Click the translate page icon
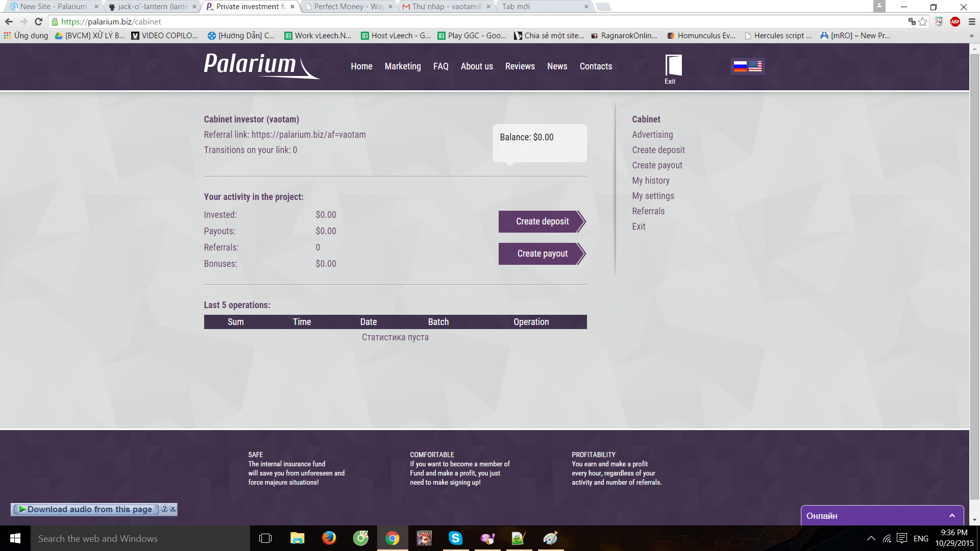Screen dimensions: 980x551 pos(912,21)
